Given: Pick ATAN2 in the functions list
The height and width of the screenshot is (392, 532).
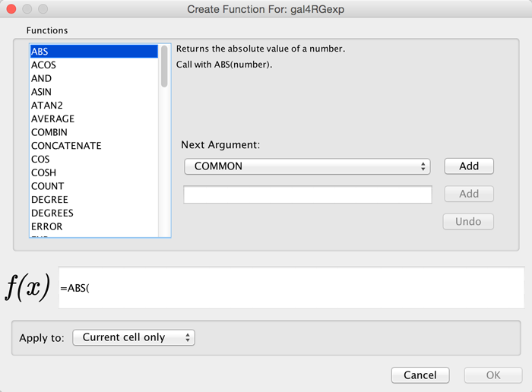Looking at the screenshot, I should [x=46, y=106].
